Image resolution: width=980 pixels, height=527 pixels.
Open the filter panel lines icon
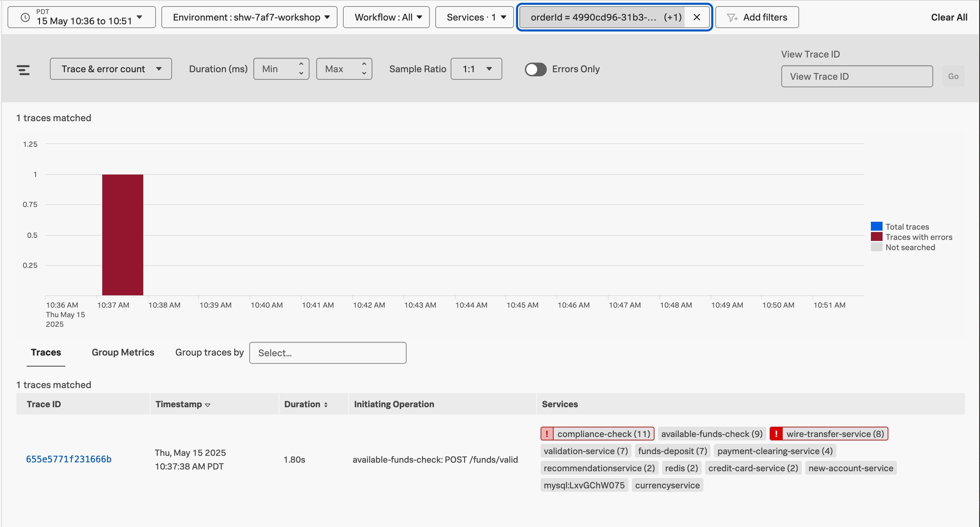pyautogui.click(x=23, y=70)
